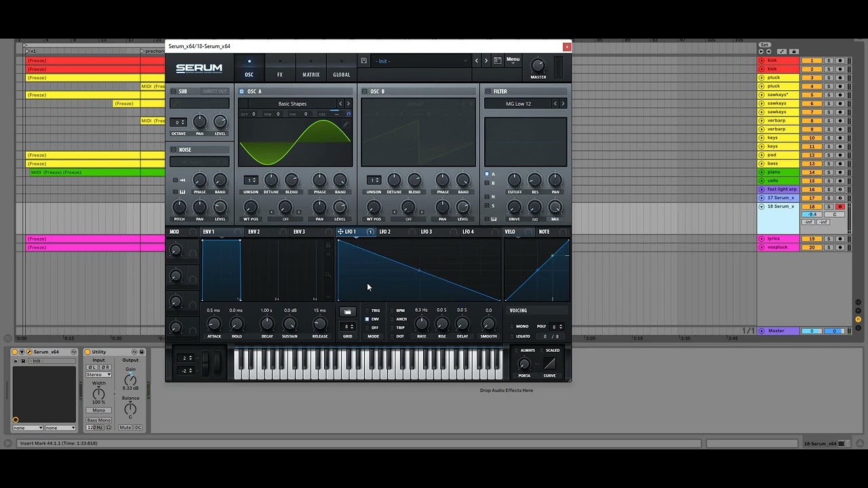The height and width of the screenshot is (488, 868).
Task: Enable the OSC B checkbox
Action: [364, 91]
